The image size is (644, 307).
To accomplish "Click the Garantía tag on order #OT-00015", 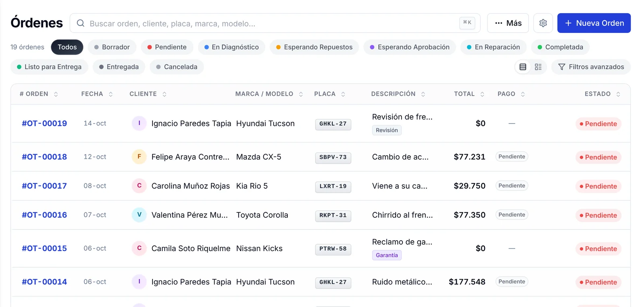I will tap(387, 255).
